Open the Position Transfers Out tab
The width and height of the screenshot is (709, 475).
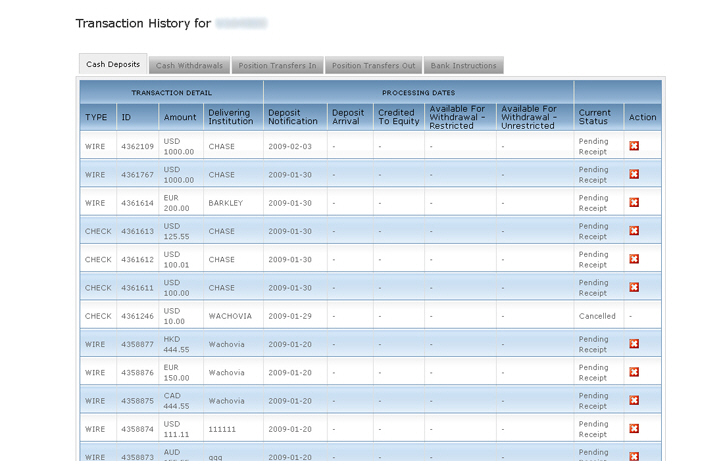373,66
